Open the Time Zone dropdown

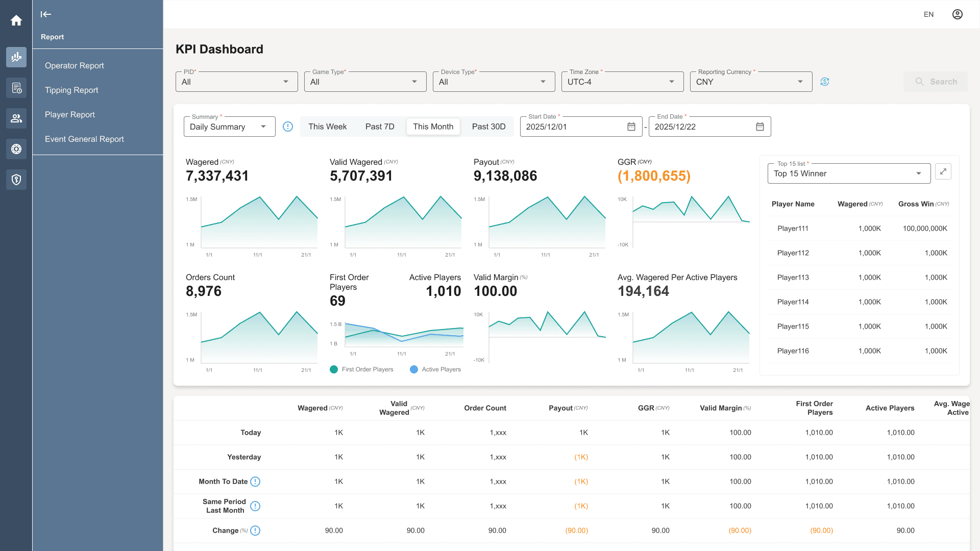(x=623, y=82)
